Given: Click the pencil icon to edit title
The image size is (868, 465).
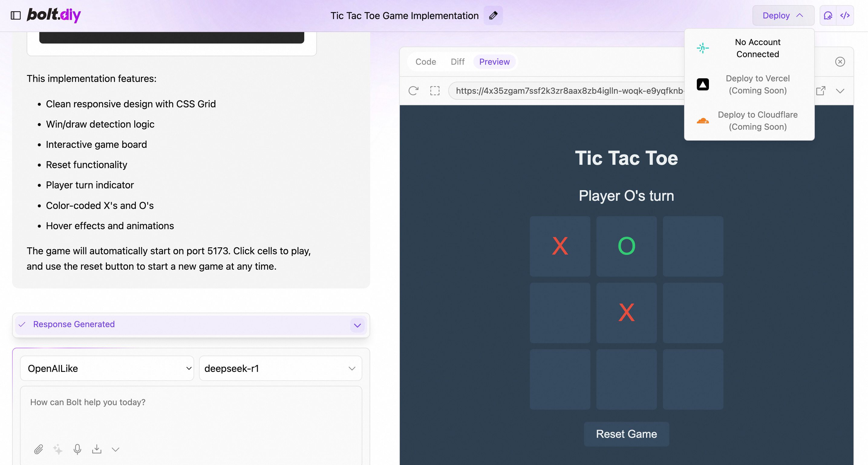Looking at the screenshot, I should 493,15.
